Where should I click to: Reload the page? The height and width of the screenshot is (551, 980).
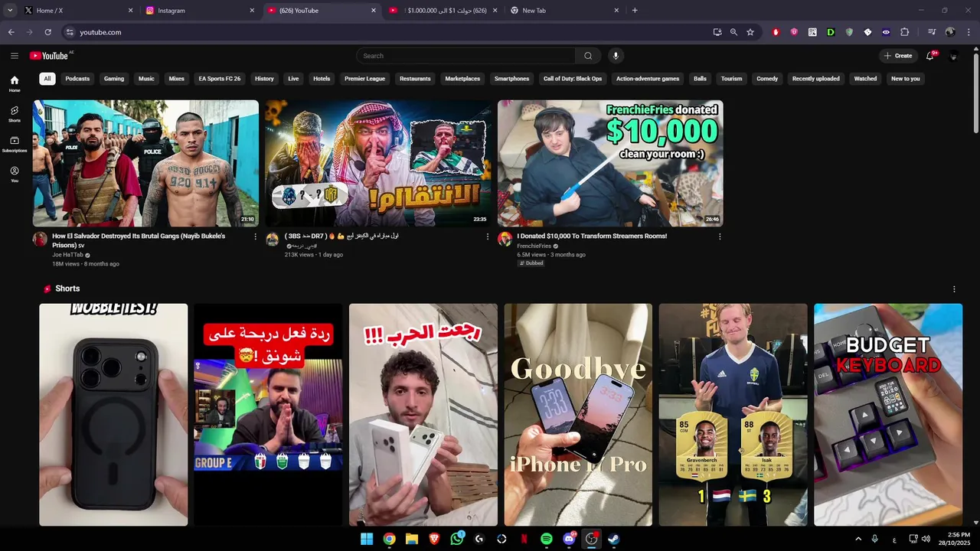(47, 32)
